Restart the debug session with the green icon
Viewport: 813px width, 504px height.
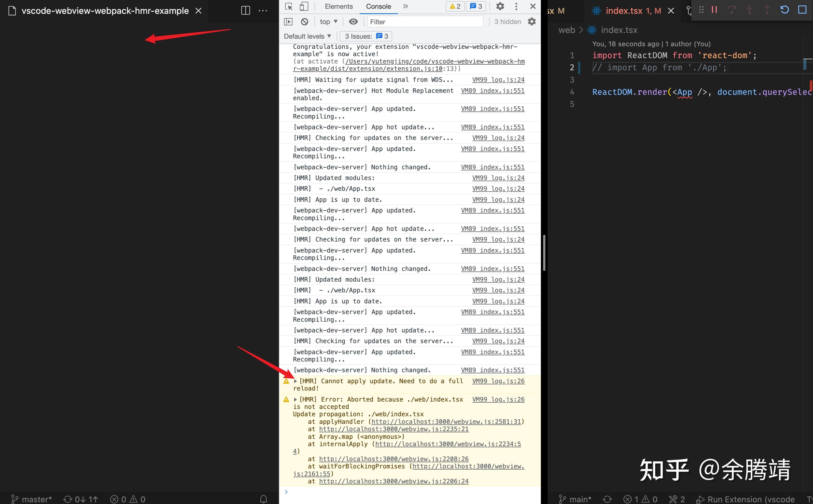784,10
